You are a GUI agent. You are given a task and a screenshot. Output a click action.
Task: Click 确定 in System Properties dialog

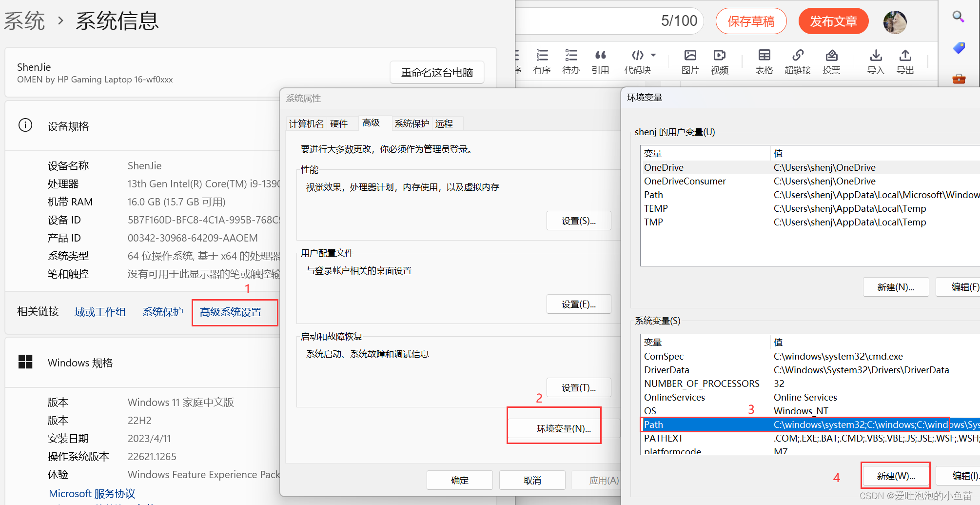(459, 480)
